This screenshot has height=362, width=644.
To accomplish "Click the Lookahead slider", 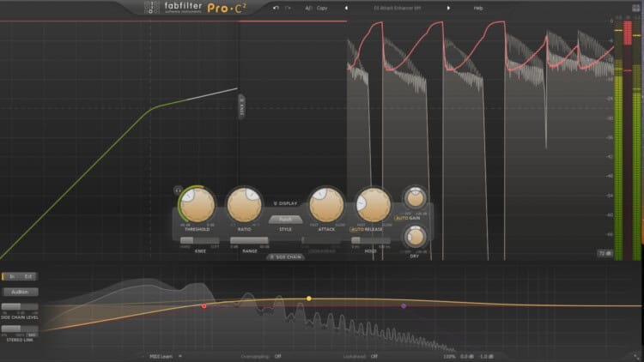I will [321, 240].
